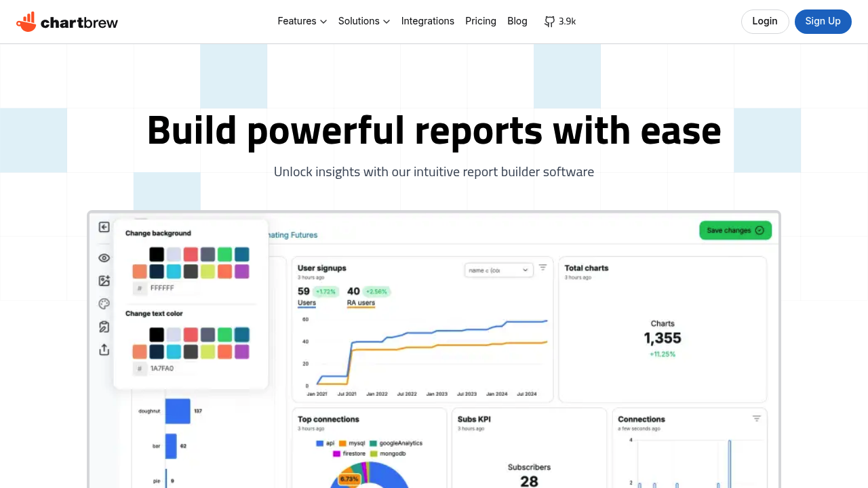Click the Total charts card title
This screenshot has height=488, width=868.
(587, 268)
